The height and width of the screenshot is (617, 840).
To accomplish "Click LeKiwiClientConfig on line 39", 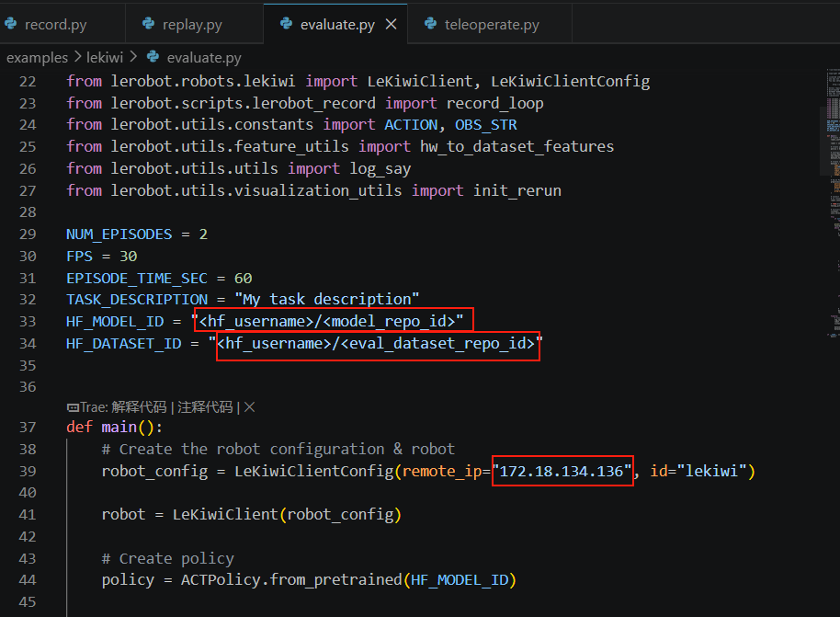I will pos(314,471).
